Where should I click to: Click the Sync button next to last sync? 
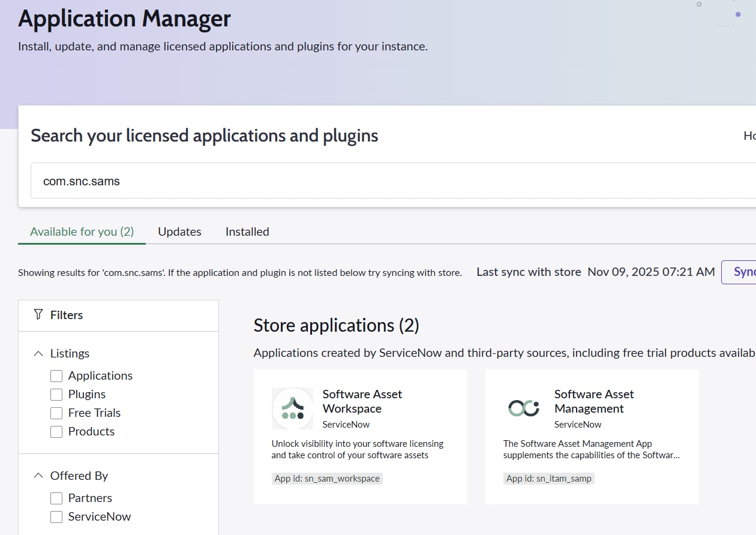pyautogui.click(x=739, y=272)
